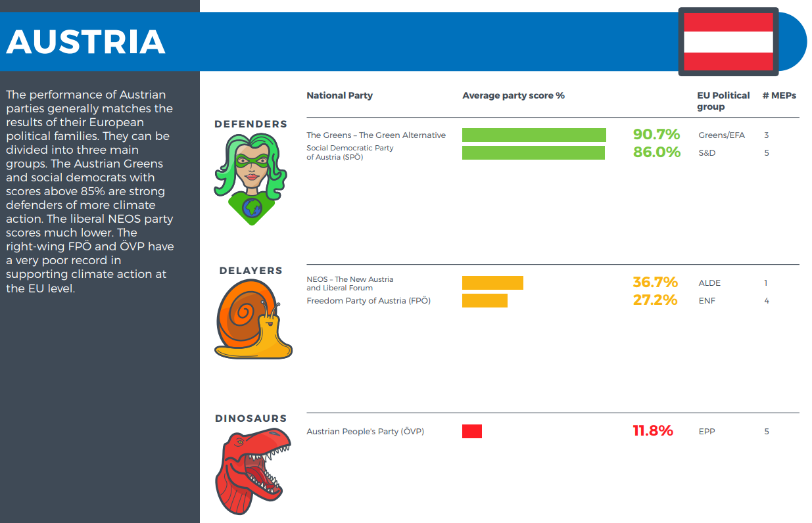Click the S&D group label
The image size is (812, 523).
click(x=707, y=153)
